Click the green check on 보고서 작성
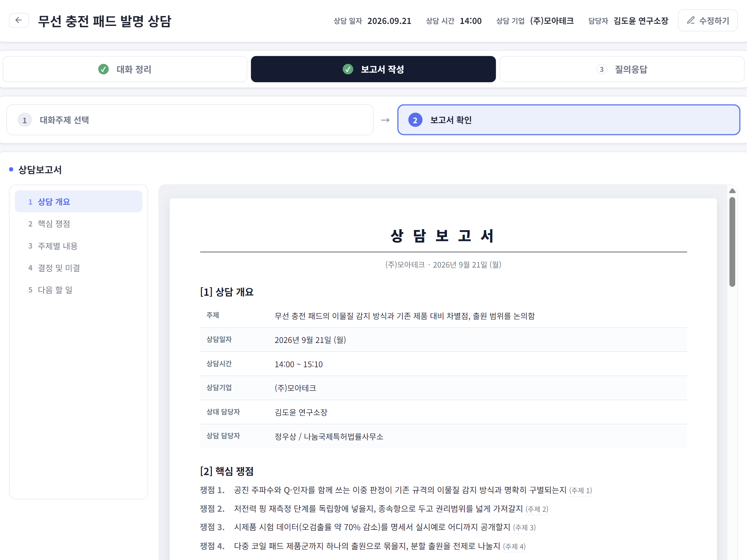The image size is (747, 560). point(348,69)
